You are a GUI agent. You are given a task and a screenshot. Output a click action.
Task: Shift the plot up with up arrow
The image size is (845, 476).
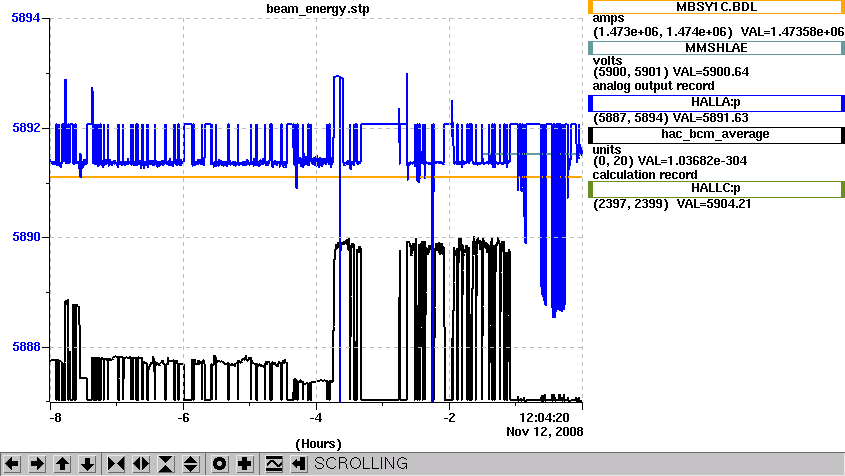click(x=62, y=464)
